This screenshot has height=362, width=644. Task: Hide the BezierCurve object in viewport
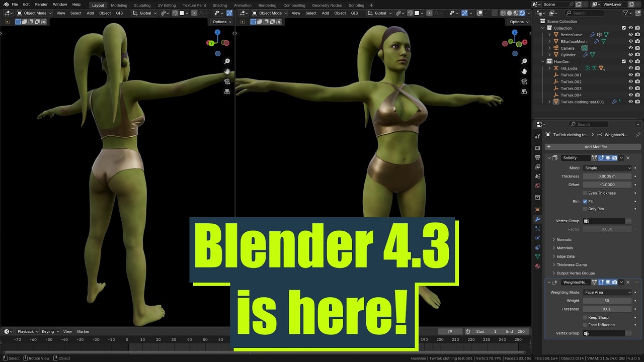pyautogui.click(x=630, y=35)
